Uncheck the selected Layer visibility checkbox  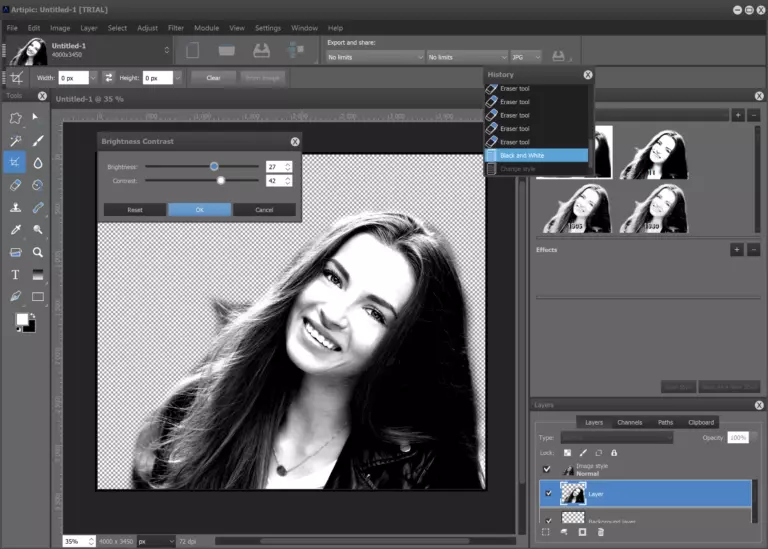(546, 493)
